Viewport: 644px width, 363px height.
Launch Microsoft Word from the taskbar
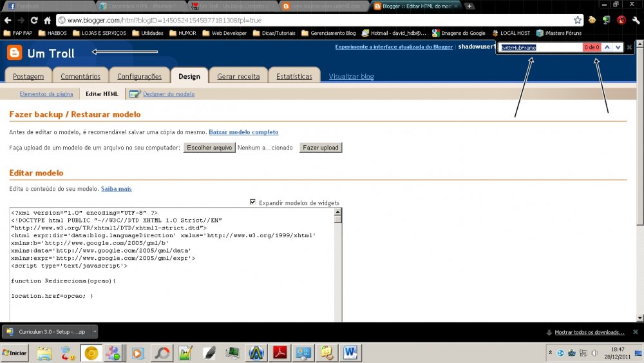(x=350, y=353)
